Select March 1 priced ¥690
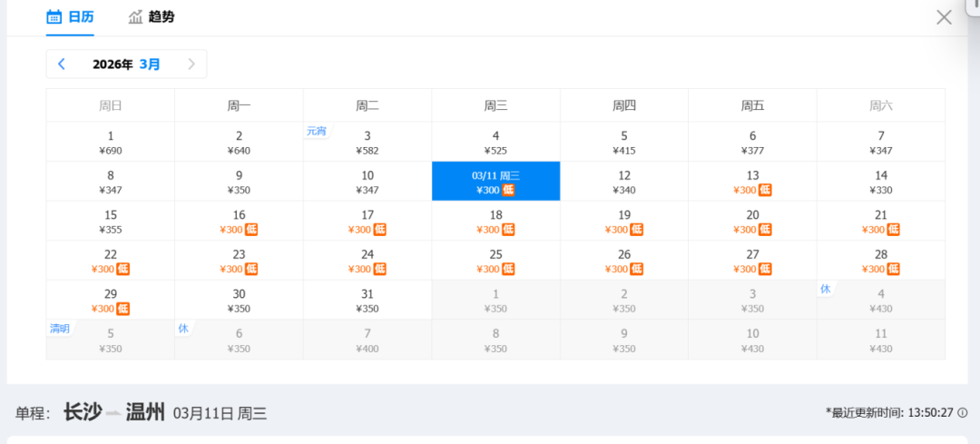Image resolution: width=980 pixels, height=444 pixels. (111, 142)
